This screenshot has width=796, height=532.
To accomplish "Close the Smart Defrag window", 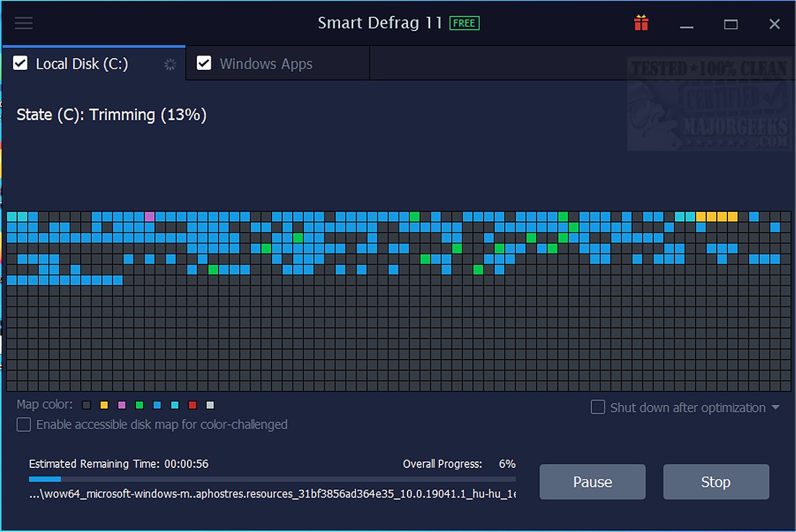I will coord(775,24).
